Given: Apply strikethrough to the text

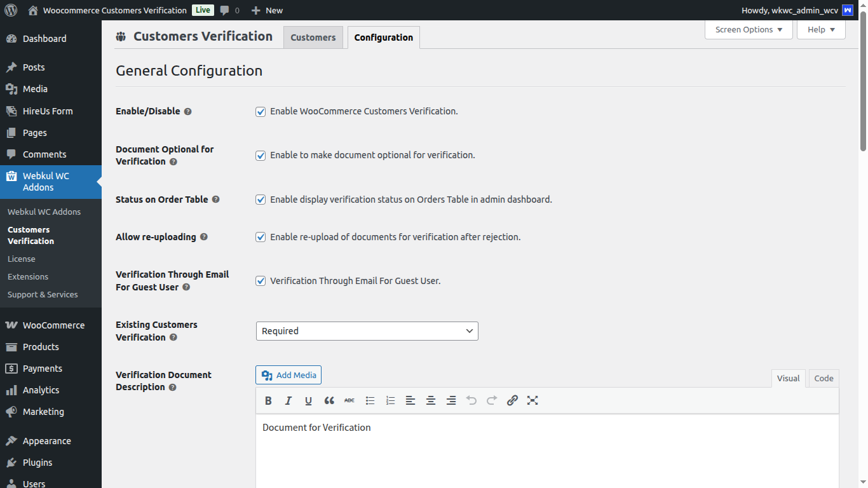Looking at the screenshot, I should tap(349, 400).
